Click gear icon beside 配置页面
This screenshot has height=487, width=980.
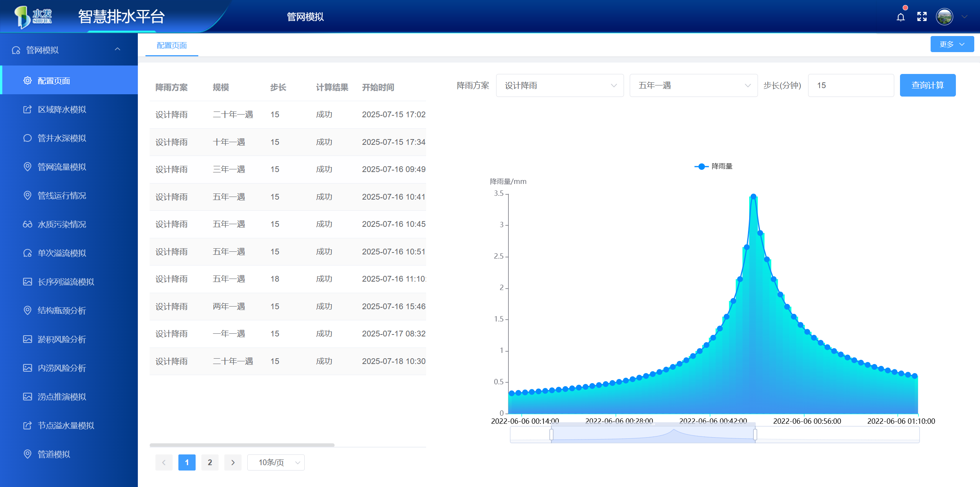point(28,80)
